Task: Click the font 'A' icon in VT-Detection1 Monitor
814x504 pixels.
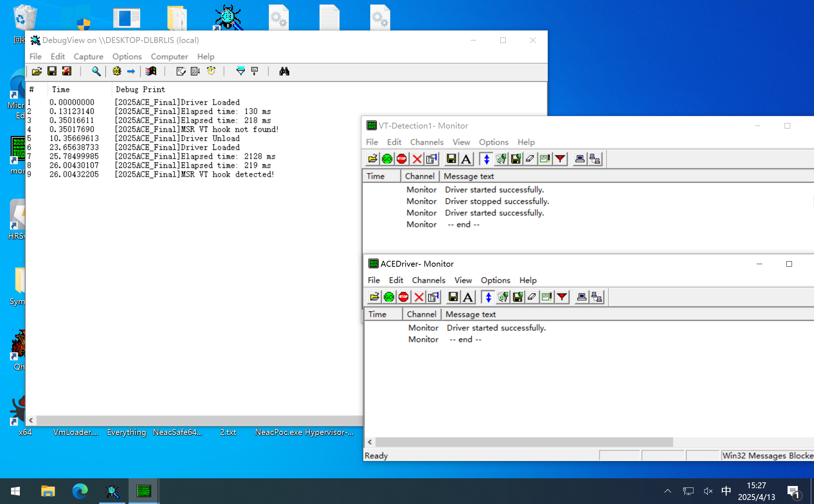Action: tap(466, 159)
